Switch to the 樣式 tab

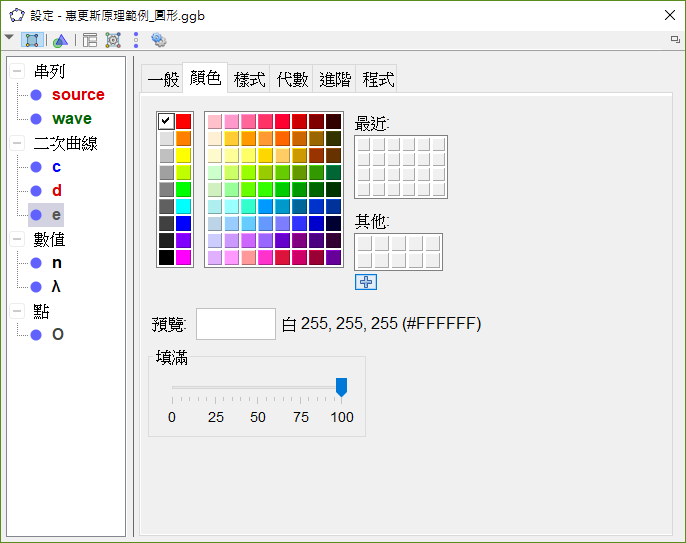tap(249, 79)
